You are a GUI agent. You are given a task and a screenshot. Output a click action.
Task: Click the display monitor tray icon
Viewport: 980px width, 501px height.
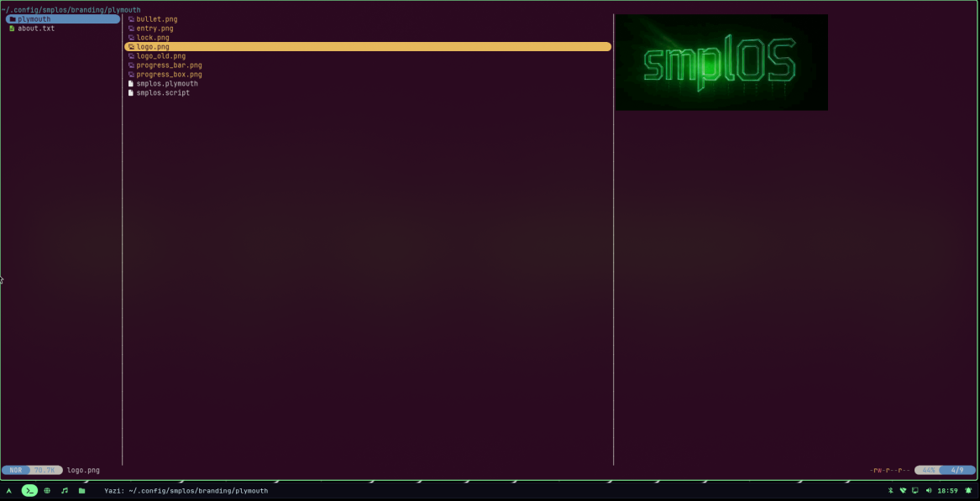pyautogui.click(x=914, y=490)
